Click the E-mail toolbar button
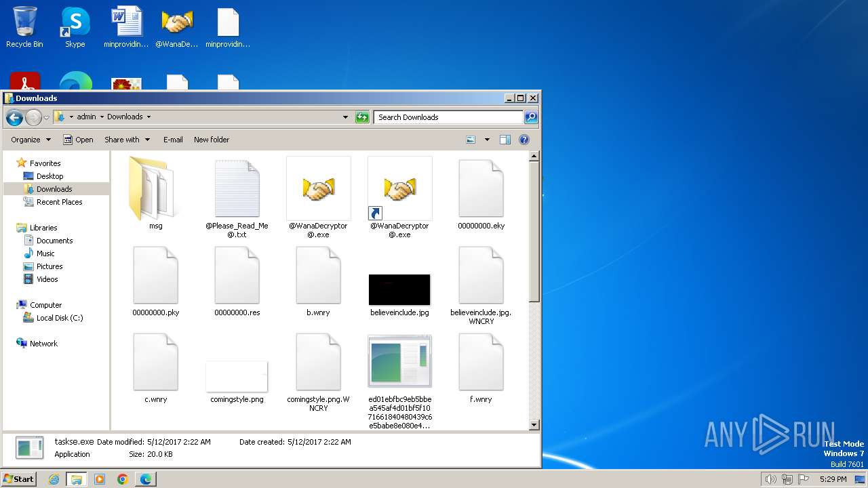The height and width of the screenshot is (488, 868). [x=173, y=140]
